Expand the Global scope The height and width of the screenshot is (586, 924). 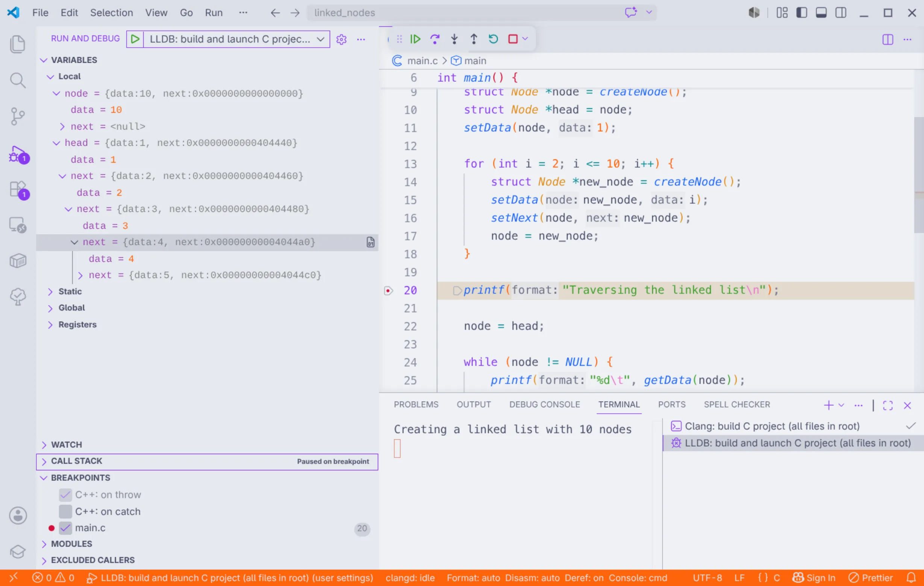(x=50, y=308)
